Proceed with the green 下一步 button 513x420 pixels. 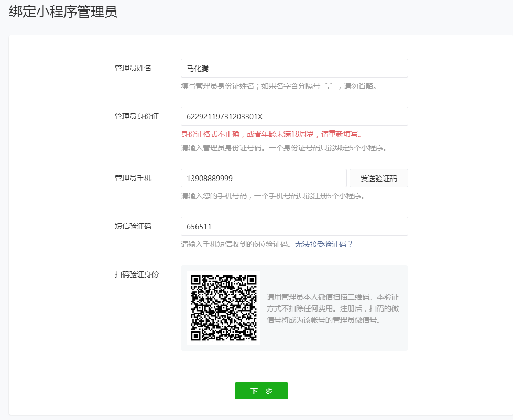click(261, 391)
